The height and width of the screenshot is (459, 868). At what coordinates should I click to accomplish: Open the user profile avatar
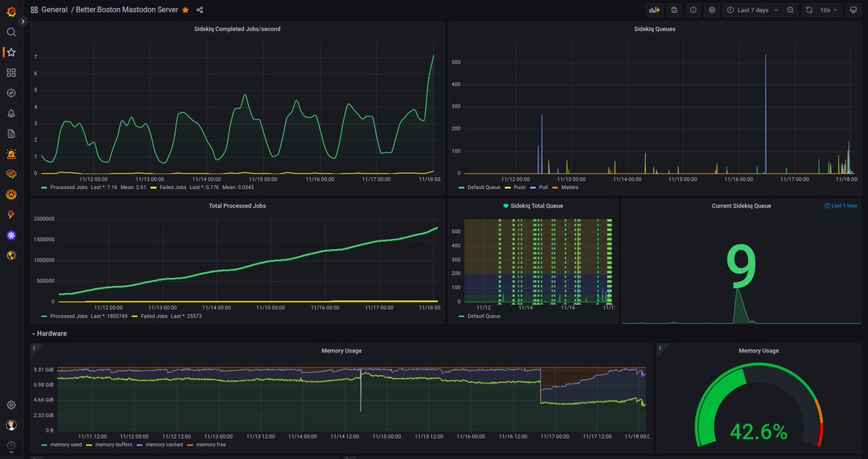[11, 425]
